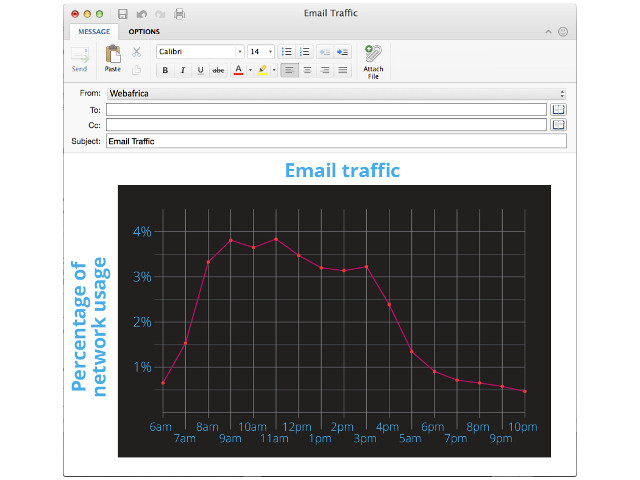Toggle bold formatting
The height and width of the screenshot is (480, 640).
click(164, 70)
